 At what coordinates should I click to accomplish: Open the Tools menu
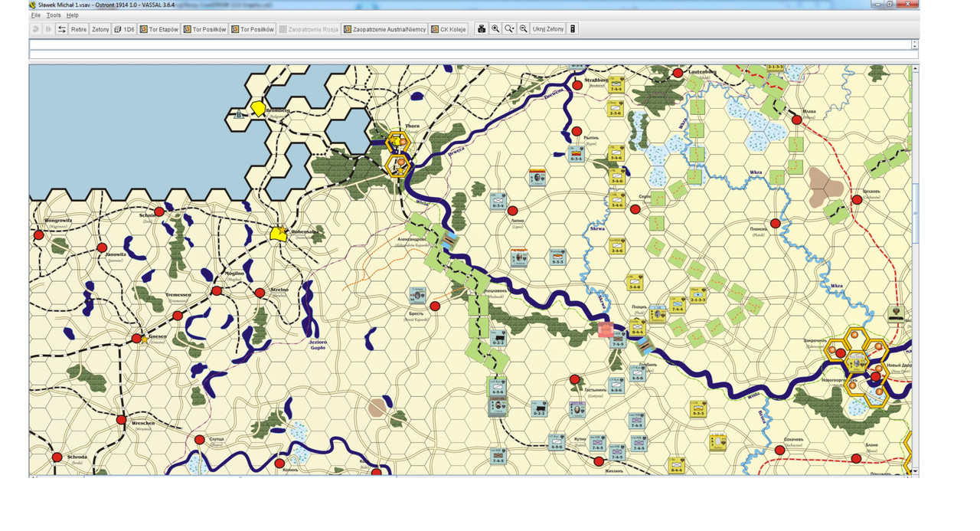[x=54, y=15]
